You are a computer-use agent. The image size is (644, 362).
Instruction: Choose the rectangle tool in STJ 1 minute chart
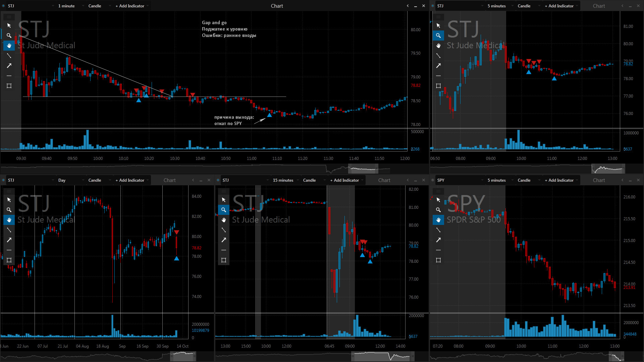(x=9, y=86)
